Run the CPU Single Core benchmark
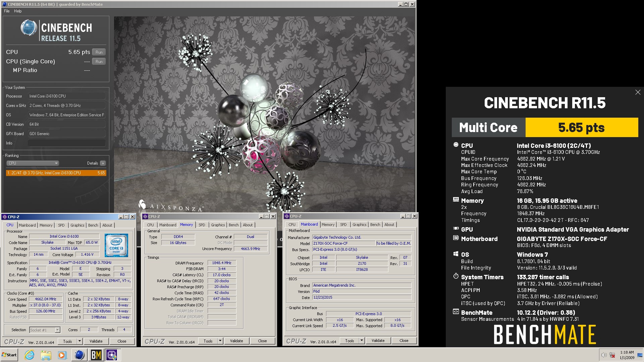 pos(99,62)
